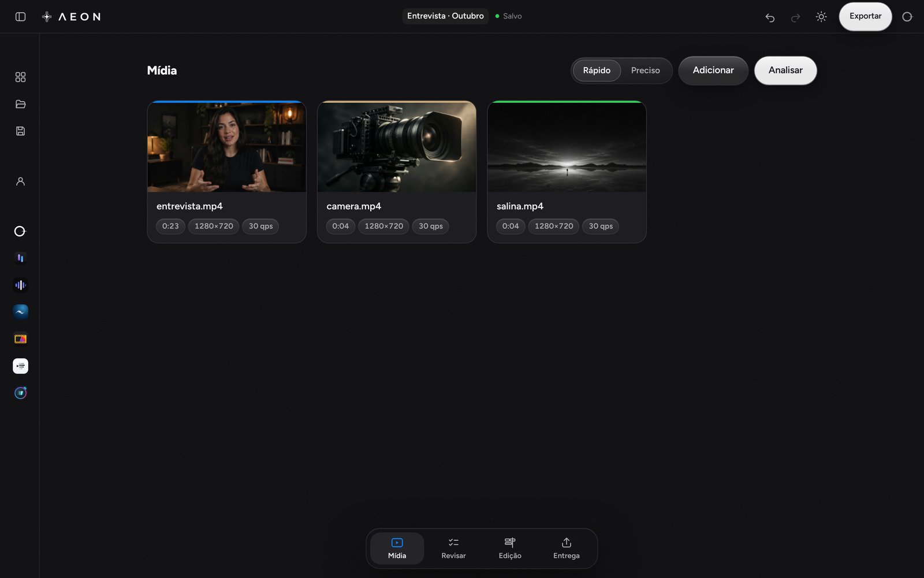Click the save disk icon
This screenshot has height=578, width=924.
[20, 131]
